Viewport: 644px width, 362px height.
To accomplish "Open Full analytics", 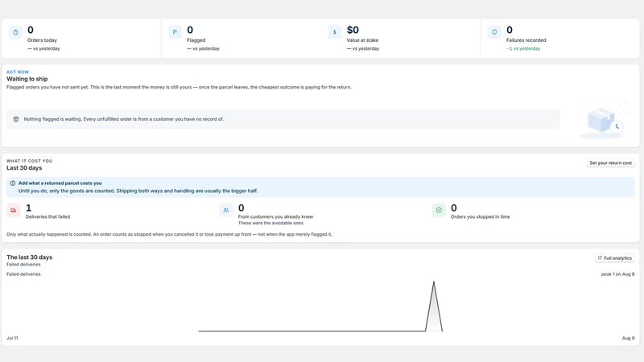I will [x=615, y=258].
